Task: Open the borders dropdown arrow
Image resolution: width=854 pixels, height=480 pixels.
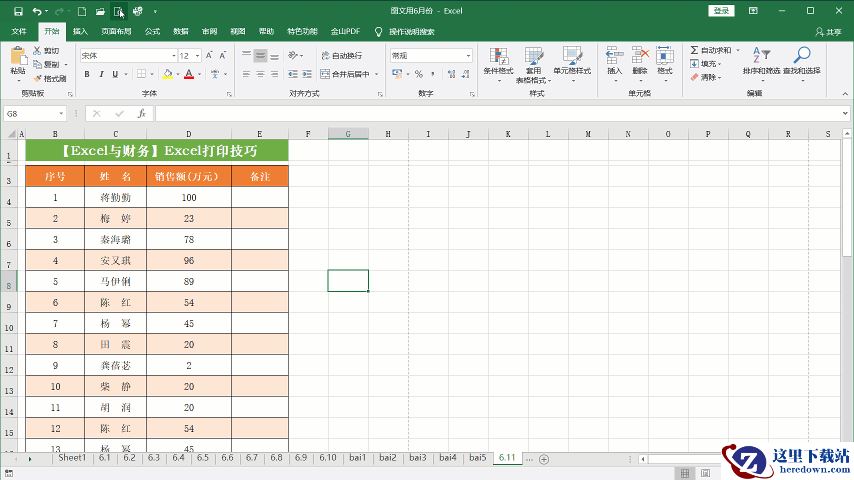Action: (151, 74)
